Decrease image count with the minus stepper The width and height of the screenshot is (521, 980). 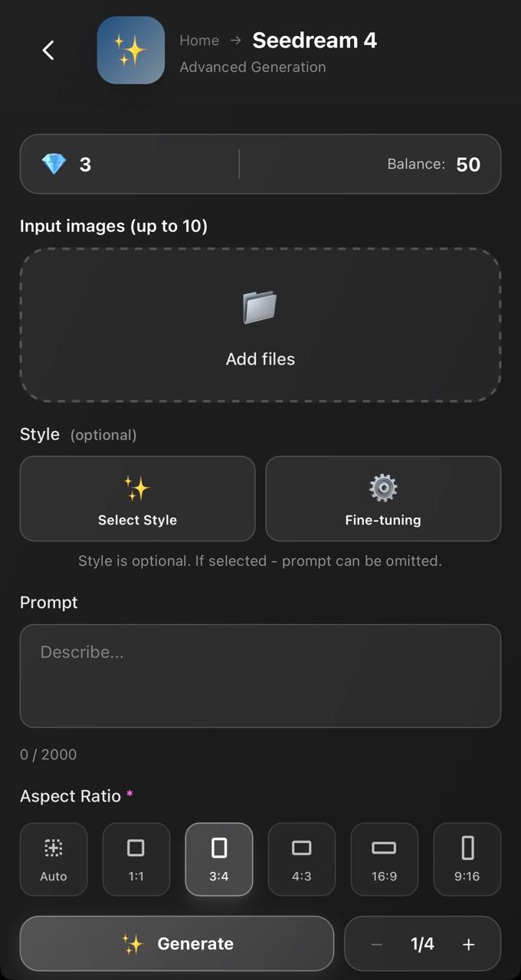tap(376, 943)
